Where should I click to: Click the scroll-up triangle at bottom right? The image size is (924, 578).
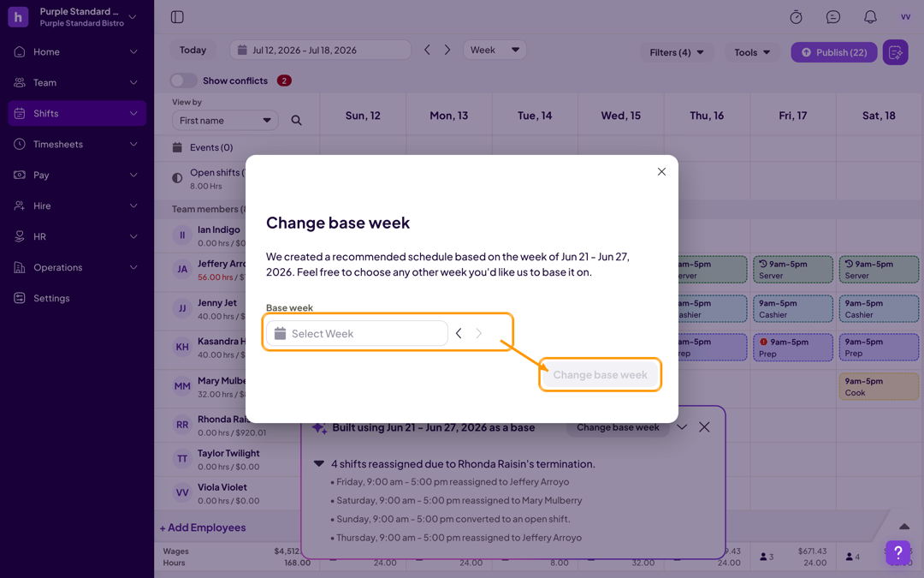point(904,526)
